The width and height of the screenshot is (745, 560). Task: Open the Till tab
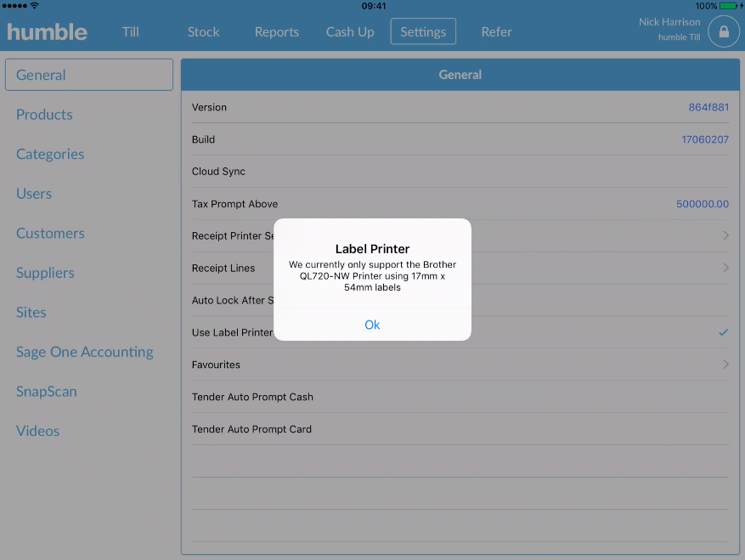pos(131,31)
